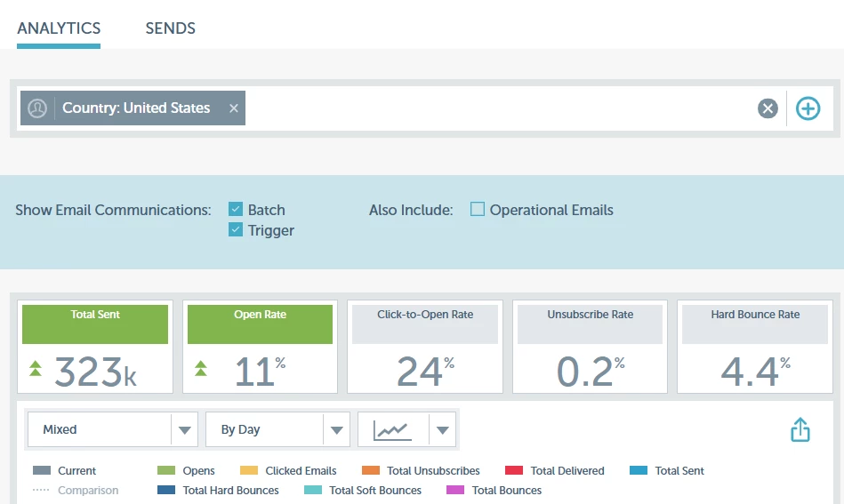Uncheck the Batch checkbox
Image resolution: width=844 pixels, height=504 pixels.
(x=235, y=209)
